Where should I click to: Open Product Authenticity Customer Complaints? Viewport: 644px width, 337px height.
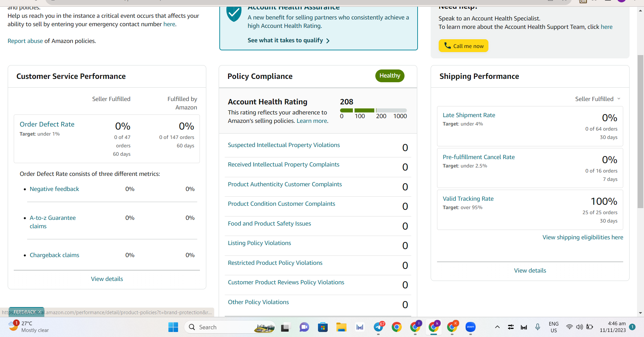pyautogui.click(x=285, y=184)
